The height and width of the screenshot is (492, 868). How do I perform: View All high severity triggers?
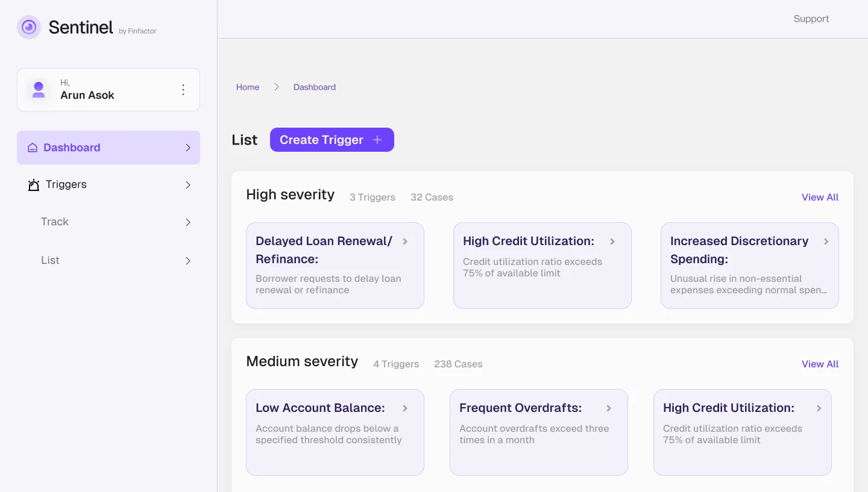820,197
